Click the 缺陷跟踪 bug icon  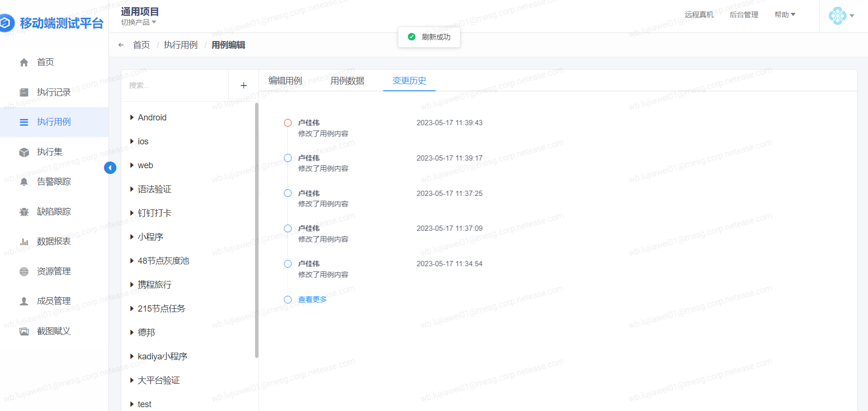click(24, 212)
